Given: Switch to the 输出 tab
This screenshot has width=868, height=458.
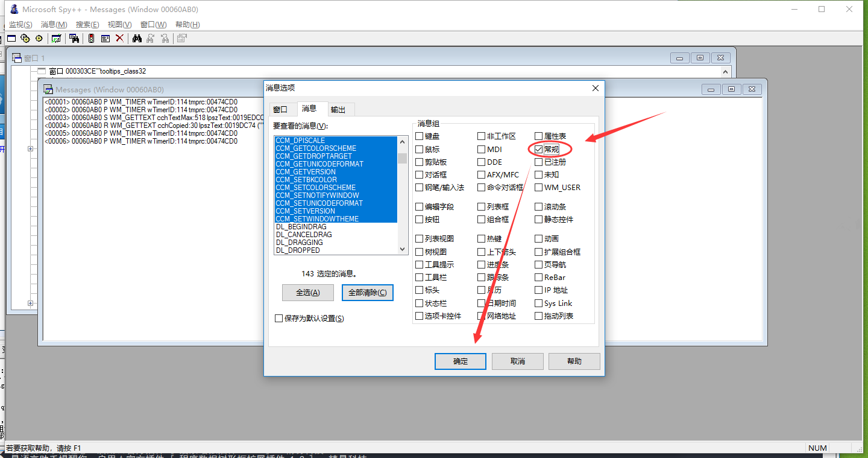Looking at the screenshot, I should 338,110.
